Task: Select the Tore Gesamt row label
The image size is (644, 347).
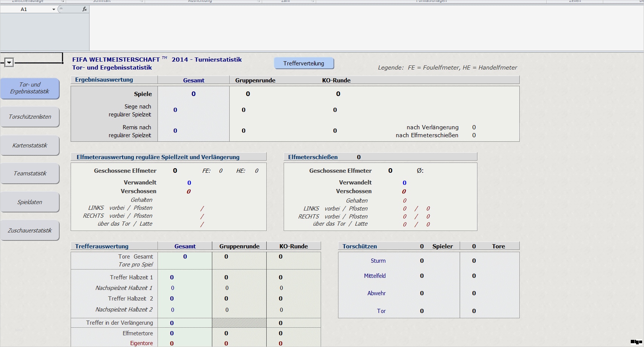Action: (x=136, y=257)
